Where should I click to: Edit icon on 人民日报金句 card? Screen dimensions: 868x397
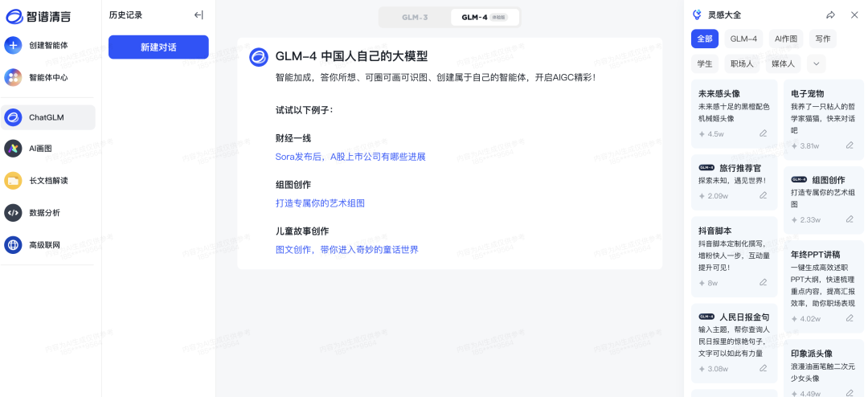coord(764,368)
